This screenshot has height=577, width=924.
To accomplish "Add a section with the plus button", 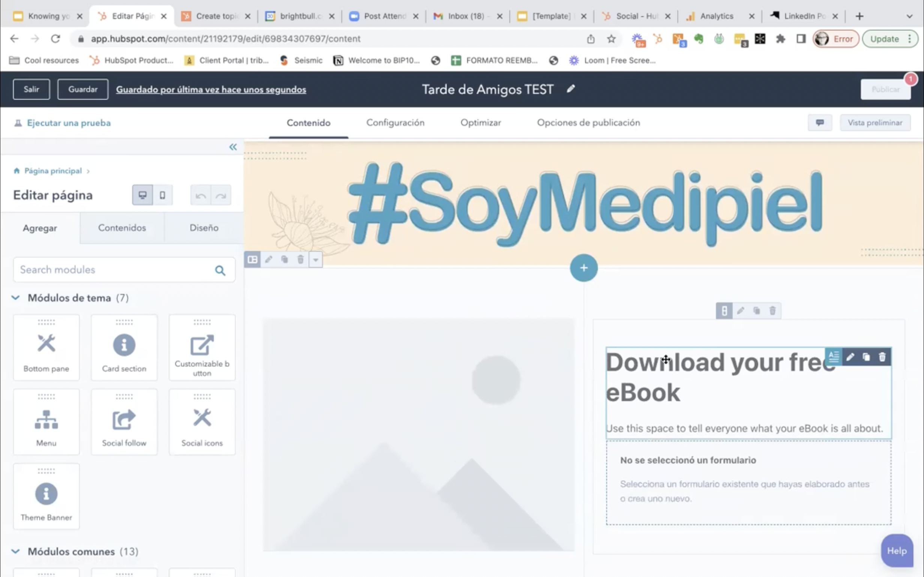I will [x=583, y=268].
